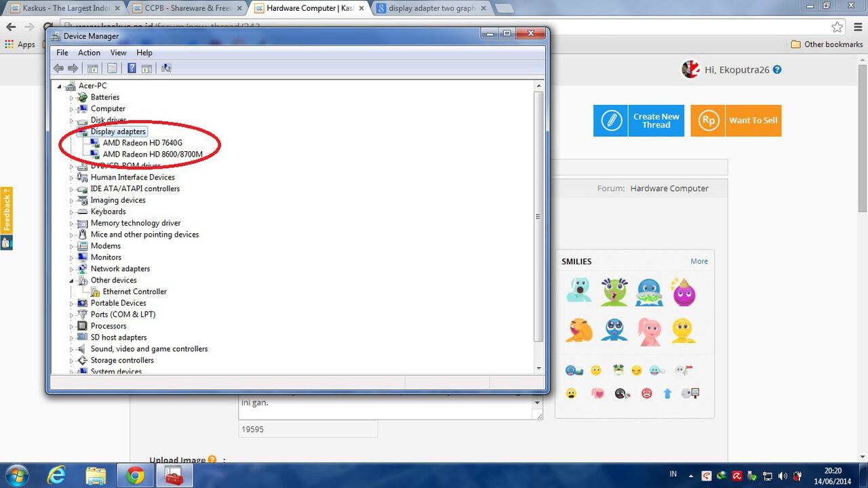This screenshot has width=868, height=488.
Task: Switch to the CCPB Shareware Chrome tab
Action: [186, 8]
